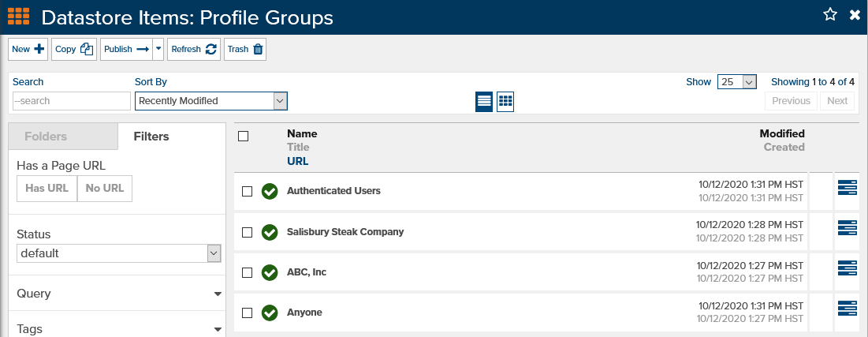The width and height of the screenshot is (868, 337).
Task: Check the select-all checkbox in header
Action: (243, 136)
